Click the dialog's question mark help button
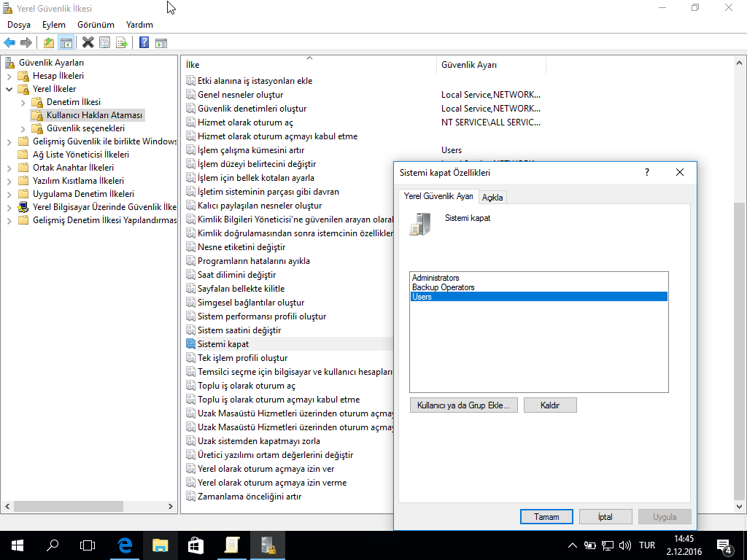747x560 pixels. [646, 173]
